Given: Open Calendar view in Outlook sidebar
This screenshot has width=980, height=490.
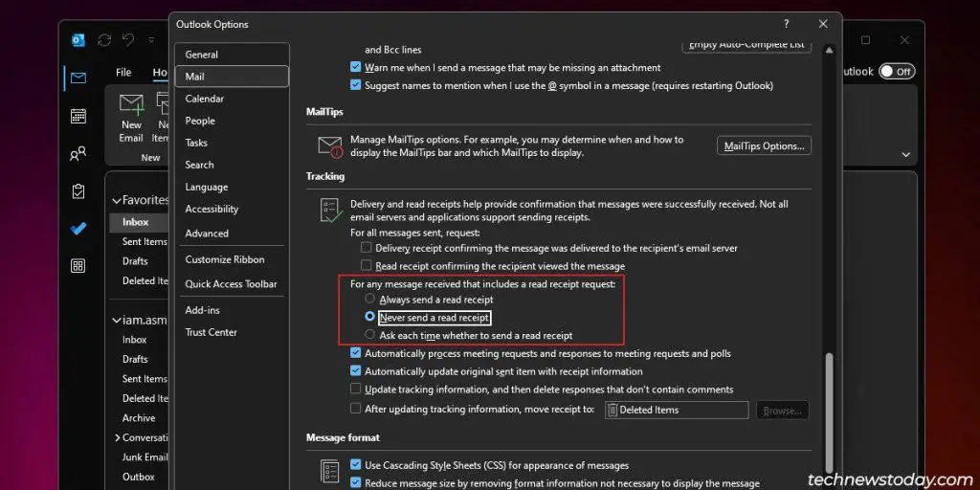Looking at the screenshot, I should coord(78,116).
